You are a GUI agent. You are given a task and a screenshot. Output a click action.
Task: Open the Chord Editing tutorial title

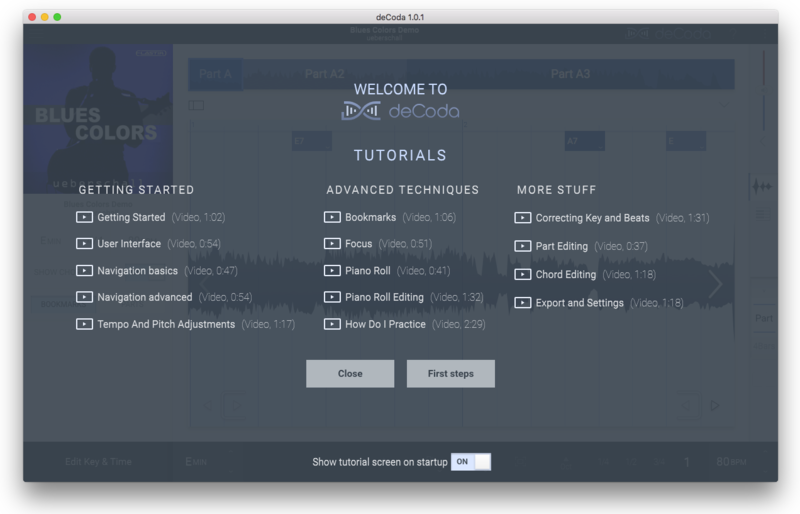coord(566,275)
